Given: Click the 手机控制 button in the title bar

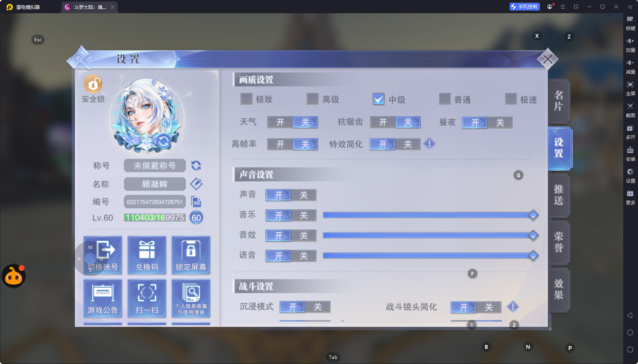Looking at the screenshot, I should [x=524, y=6].
